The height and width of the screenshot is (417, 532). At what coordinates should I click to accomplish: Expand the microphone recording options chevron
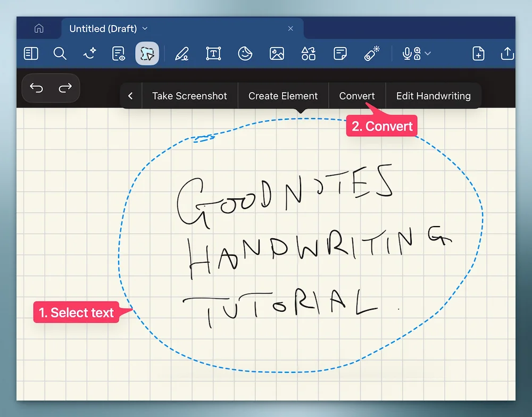428,53
